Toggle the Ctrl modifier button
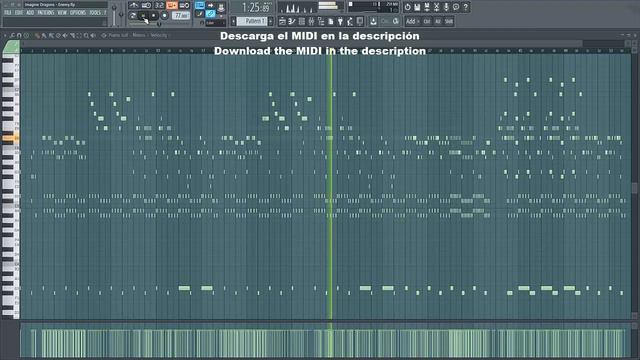Screen dimensions: 640x360 (427, 21)
